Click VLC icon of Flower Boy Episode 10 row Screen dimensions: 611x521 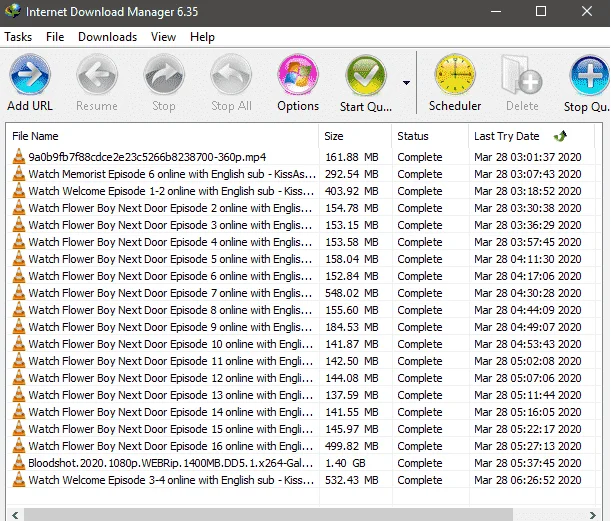pyautogui.click(x=18, y=344)
